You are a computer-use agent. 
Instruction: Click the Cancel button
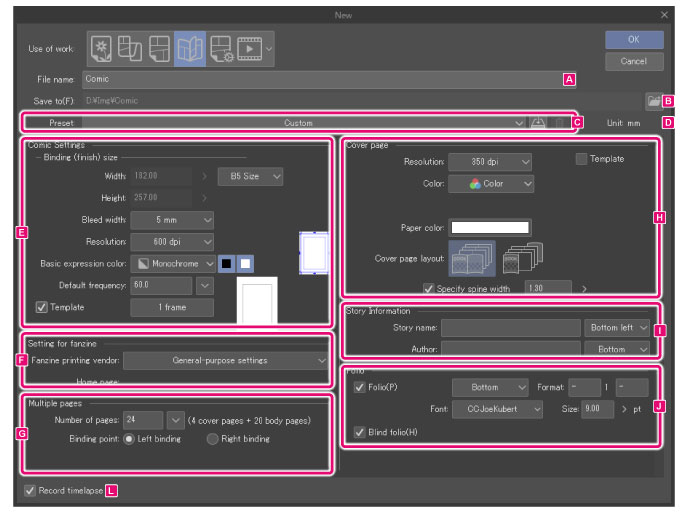click(634, 61)
